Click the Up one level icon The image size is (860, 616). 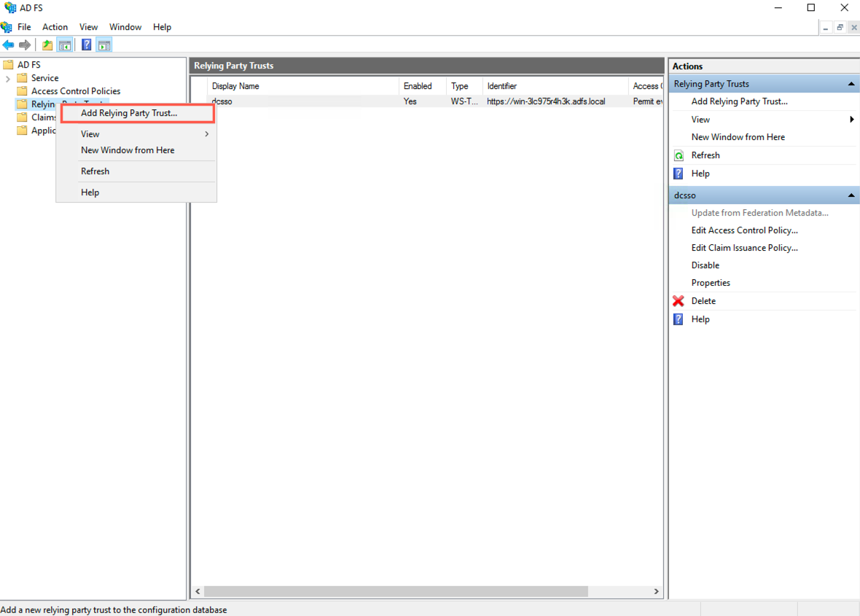click(x=47, y=44)
